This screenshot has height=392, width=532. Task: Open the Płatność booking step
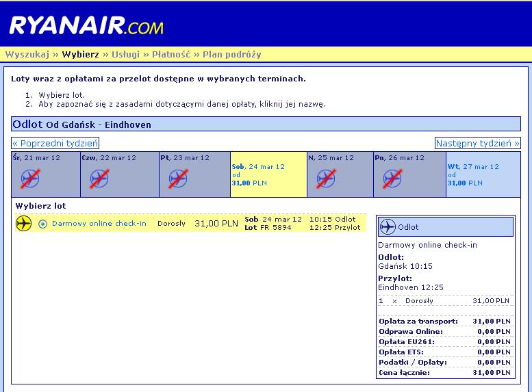[x=171, y=54]
